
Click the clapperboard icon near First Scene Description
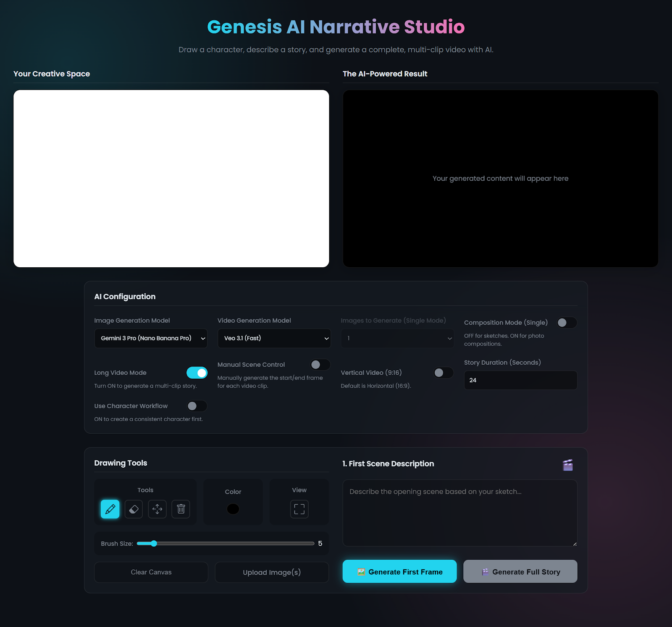click(567, 465)
